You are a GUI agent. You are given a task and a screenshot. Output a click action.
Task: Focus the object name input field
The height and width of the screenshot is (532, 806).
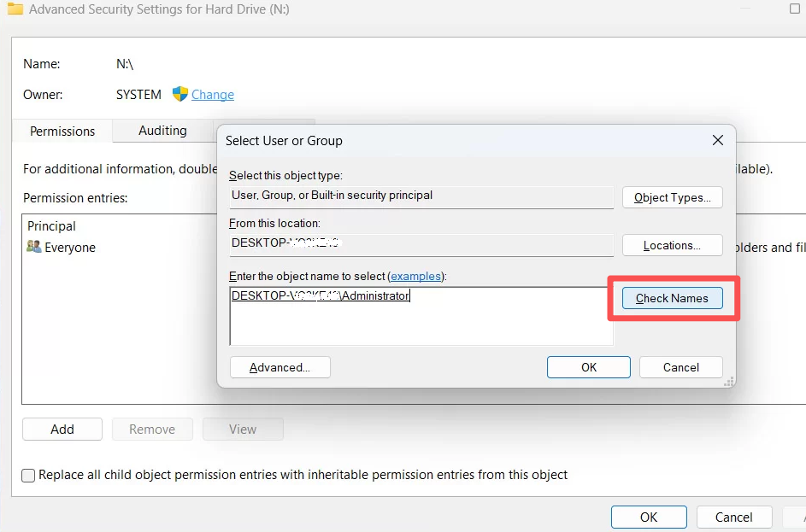tap(421, 316)
